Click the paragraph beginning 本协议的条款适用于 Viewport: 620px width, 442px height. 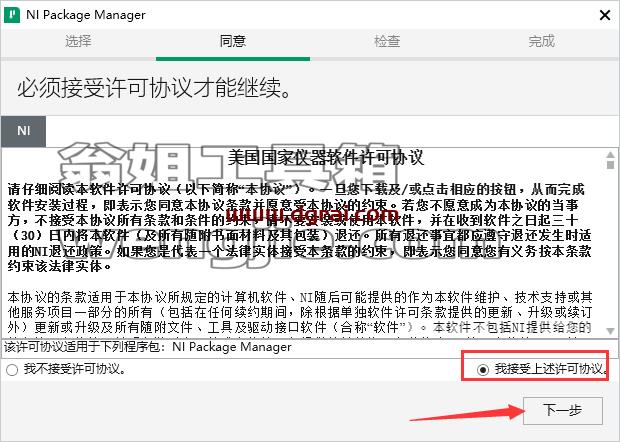[x=299, y=312]
